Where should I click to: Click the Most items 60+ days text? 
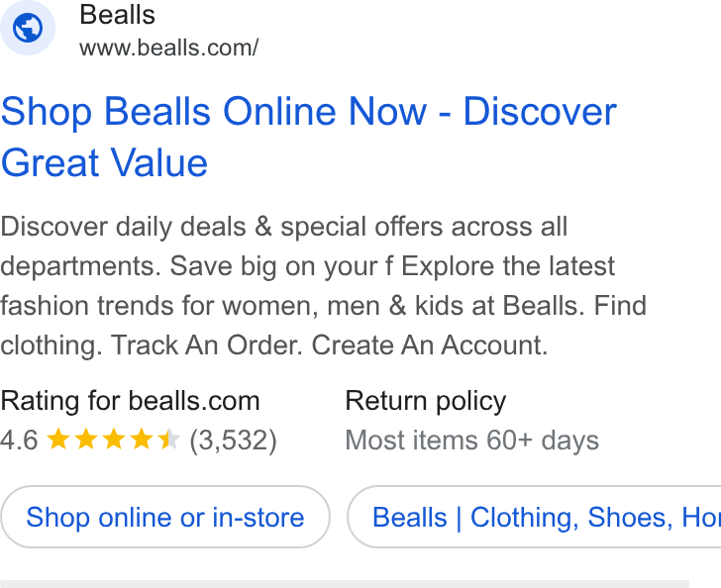point(472,441)
